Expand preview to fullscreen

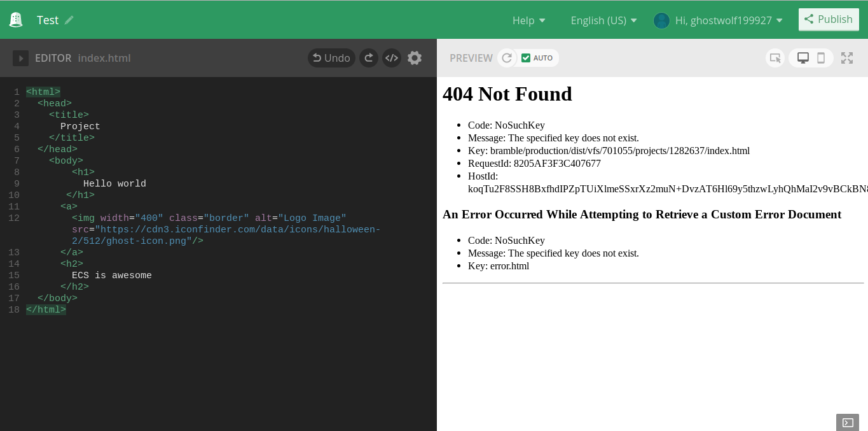(x=847, y=58)
